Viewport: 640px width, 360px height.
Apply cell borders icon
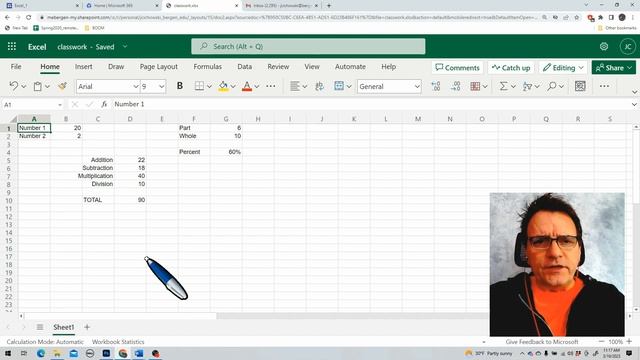[x=199, y=86]
